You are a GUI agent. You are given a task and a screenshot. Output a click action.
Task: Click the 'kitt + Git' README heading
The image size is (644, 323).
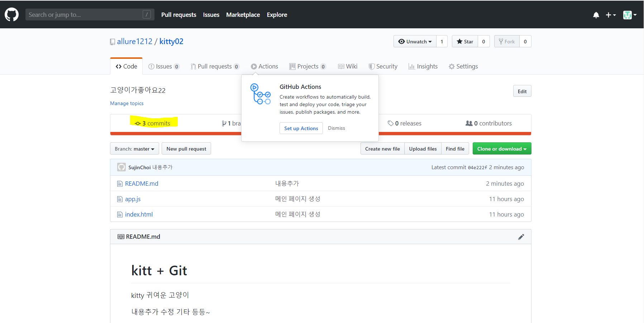click(x=159, y=271)
